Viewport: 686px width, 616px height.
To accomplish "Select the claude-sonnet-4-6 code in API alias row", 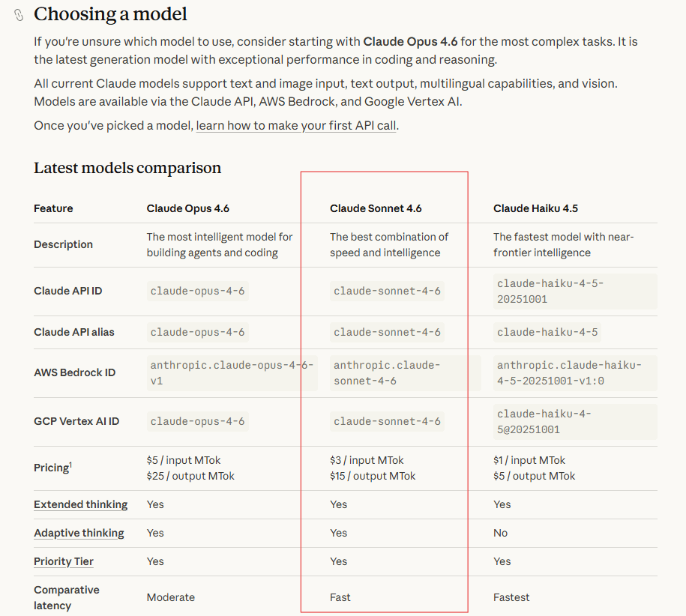I will pos(387,332).
